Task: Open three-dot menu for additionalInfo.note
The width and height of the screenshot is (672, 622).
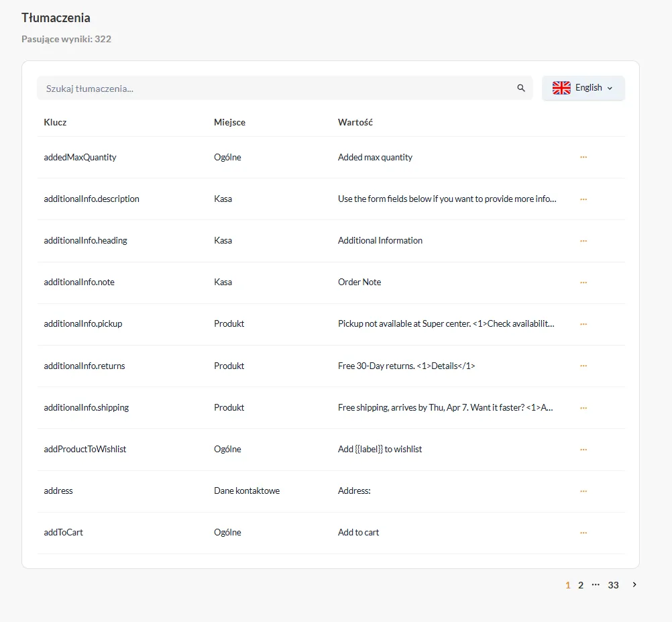Action: coord(583,282)
